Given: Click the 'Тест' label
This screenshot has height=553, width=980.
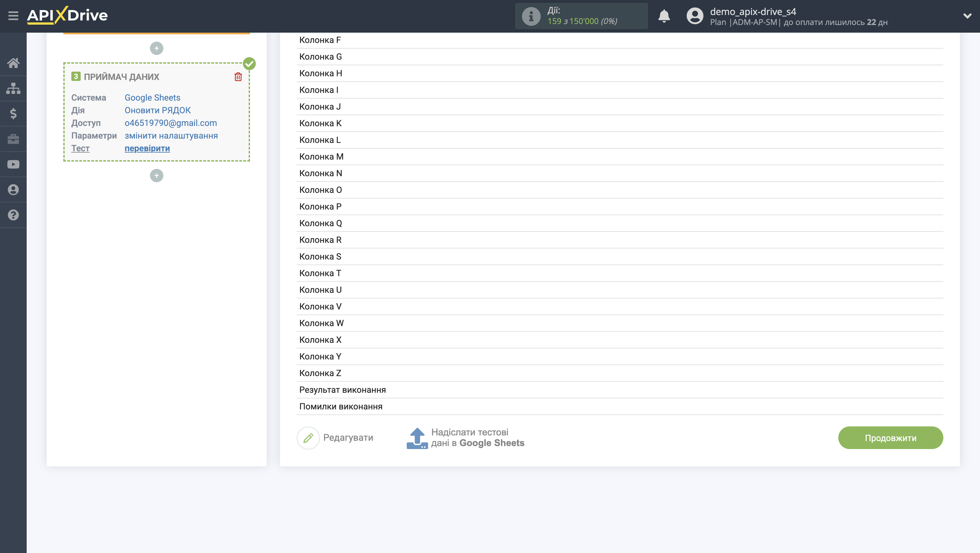Looking at the screenshot, I should [80, 148].
